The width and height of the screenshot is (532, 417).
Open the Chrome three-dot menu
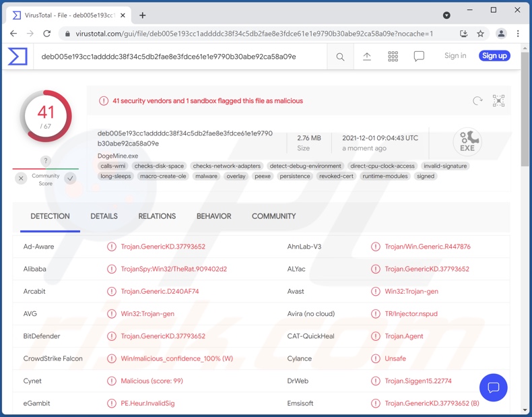coord(518,34)
